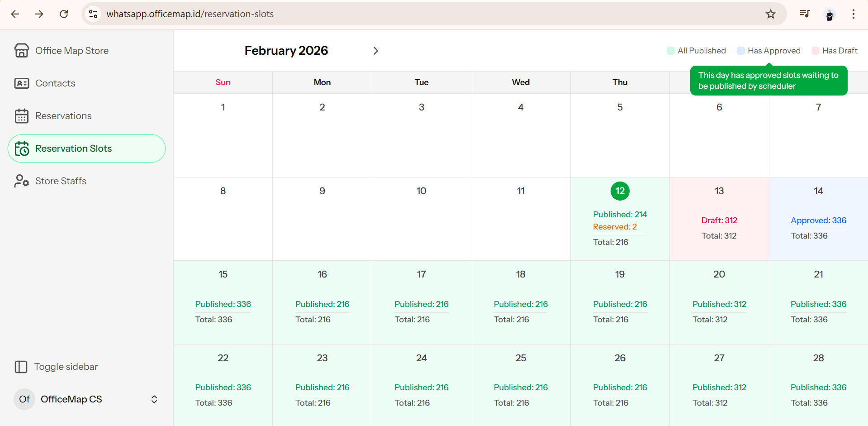868x426 pixels.
Task: Toggle sidebar visibility
Action: [57, 367]
